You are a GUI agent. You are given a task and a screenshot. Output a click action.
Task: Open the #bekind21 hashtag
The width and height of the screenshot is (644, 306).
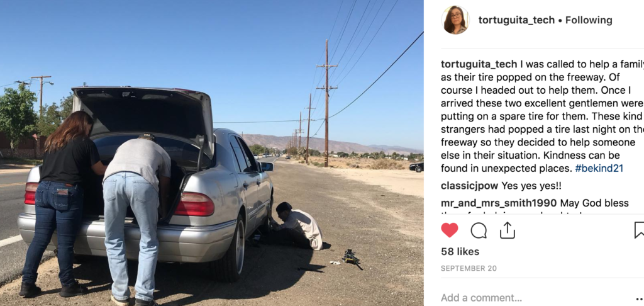click(599, 168)
